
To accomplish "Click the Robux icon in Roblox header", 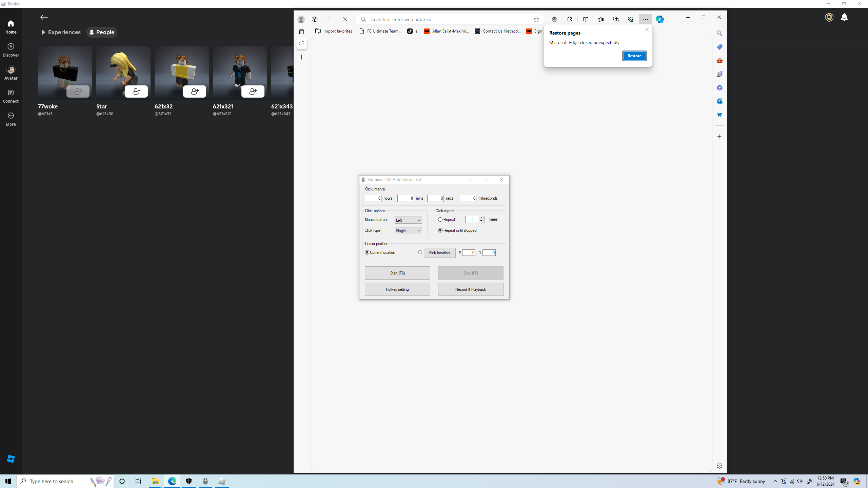I will pyautogui.click(x=829, y=17).
